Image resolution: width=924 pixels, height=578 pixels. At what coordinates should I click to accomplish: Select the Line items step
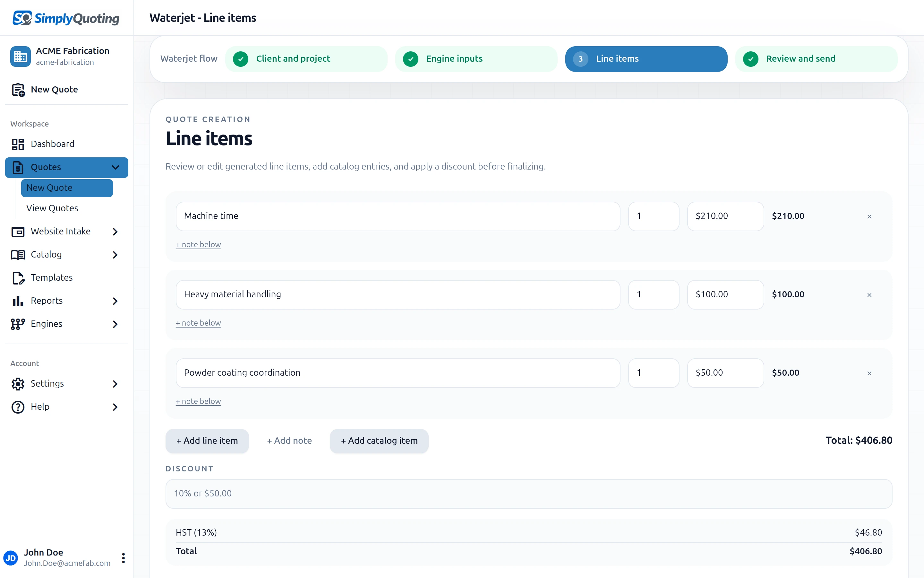[646, 59]
